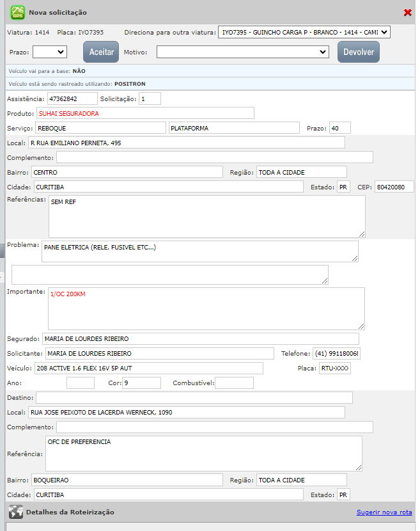Click the globe icon beside Detalhes da Roteirização
Screen dimensions: 420x531
pos(16,512)
